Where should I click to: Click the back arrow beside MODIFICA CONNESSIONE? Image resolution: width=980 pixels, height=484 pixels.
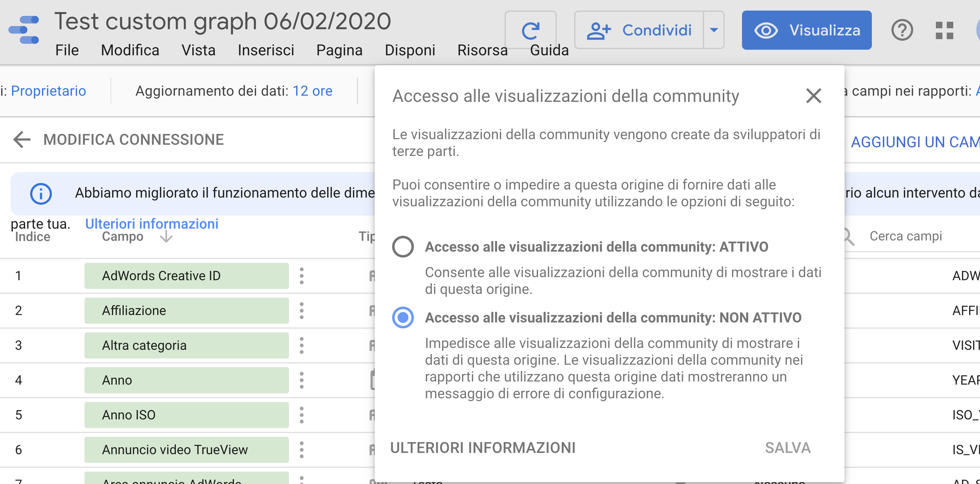coord(22,140)
